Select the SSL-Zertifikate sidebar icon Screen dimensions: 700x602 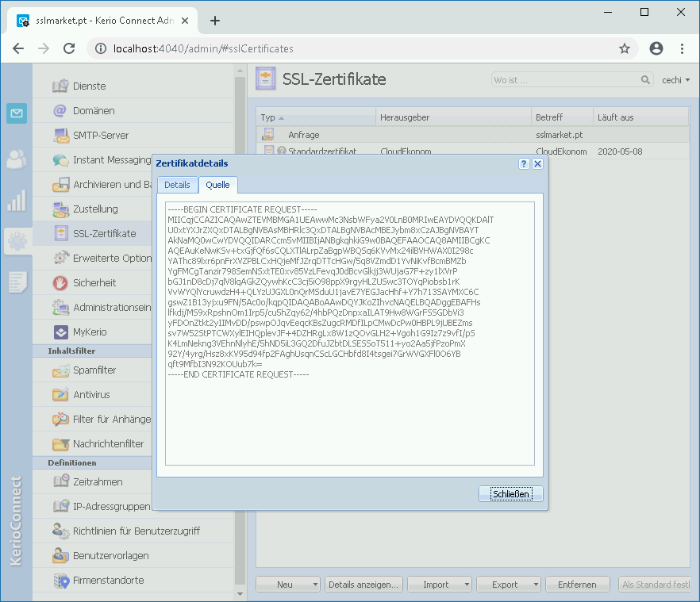point(60,233)
